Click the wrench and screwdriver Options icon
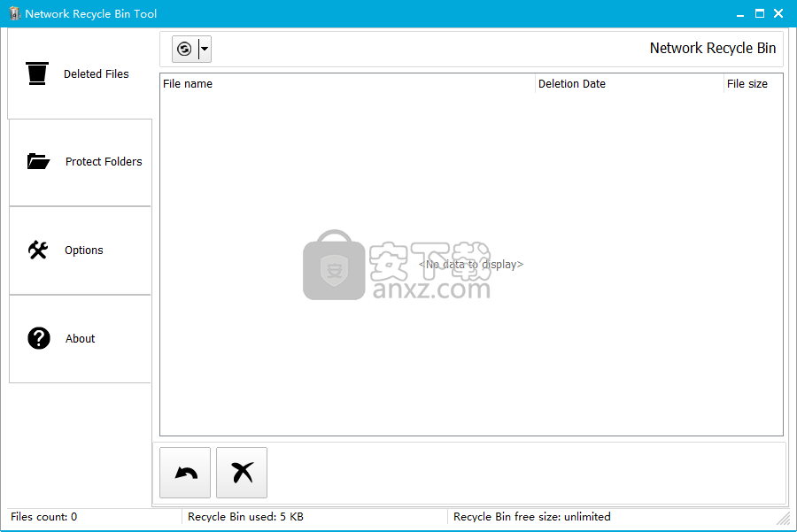The width and height of the screenshot is (797, 532). tap(38, 250)
